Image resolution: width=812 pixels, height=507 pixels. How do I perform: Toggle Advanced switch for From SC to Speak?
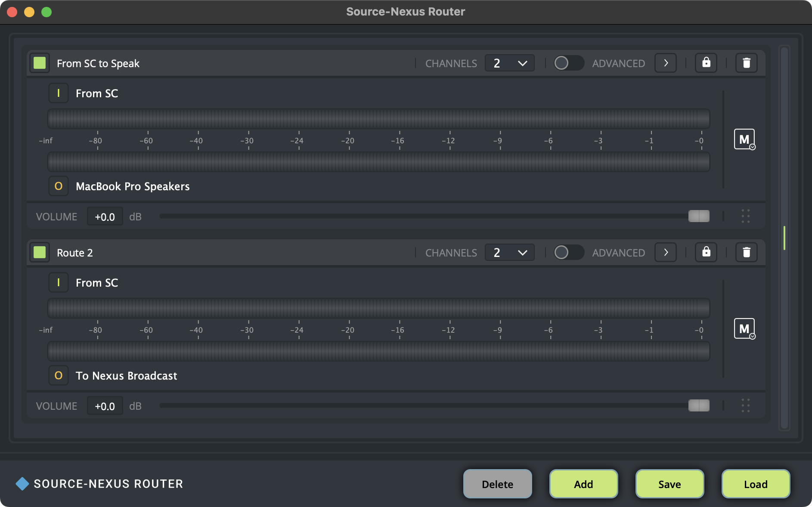pos(568,63)
